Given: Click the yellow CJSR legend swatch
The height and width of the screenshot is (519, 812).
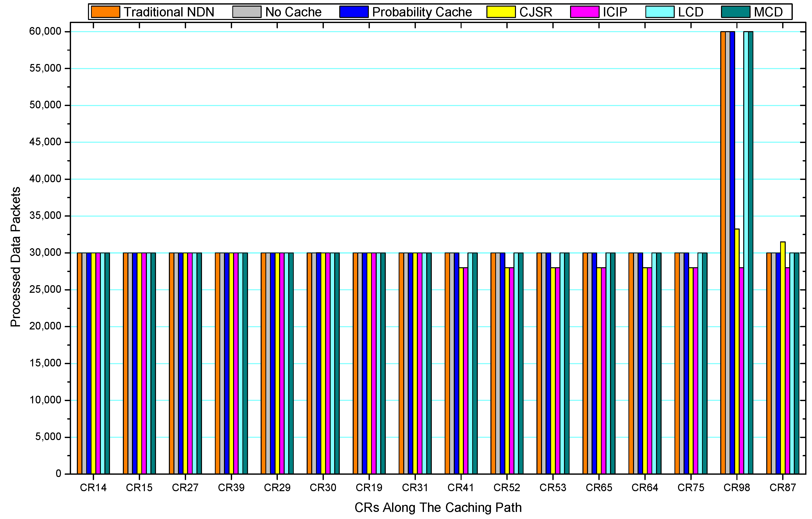Looking at the screenshot, I should coord(501,12).
